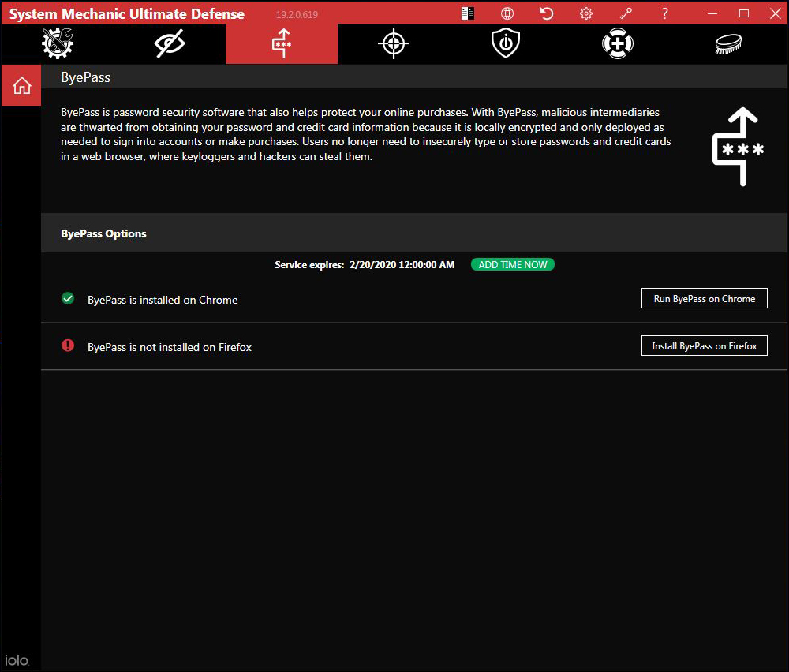789x672 pixels.
Task: Open help with the question mark
Action: click(x=664, y=13)
